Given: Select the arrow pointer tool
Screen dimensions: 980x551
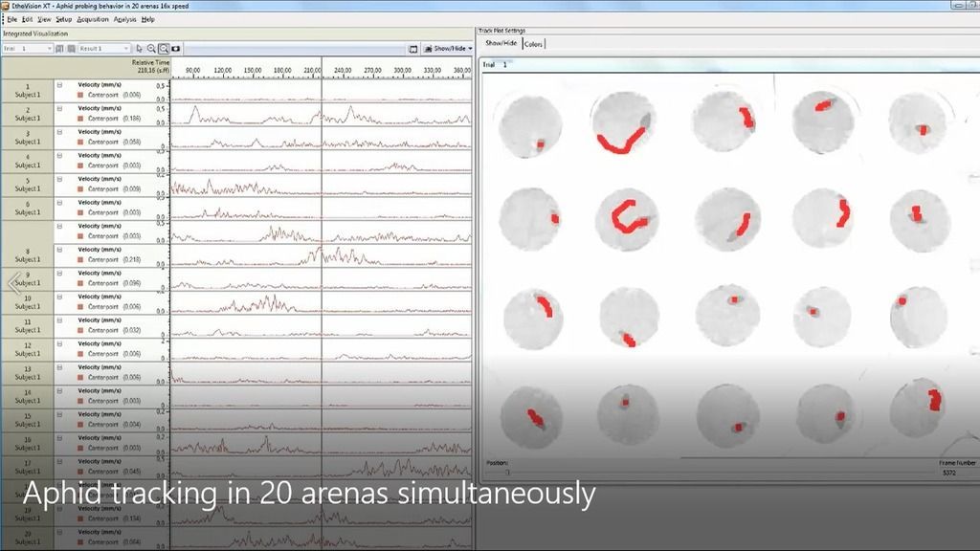Looking at the screenshot, I should (x=140, y=48).
